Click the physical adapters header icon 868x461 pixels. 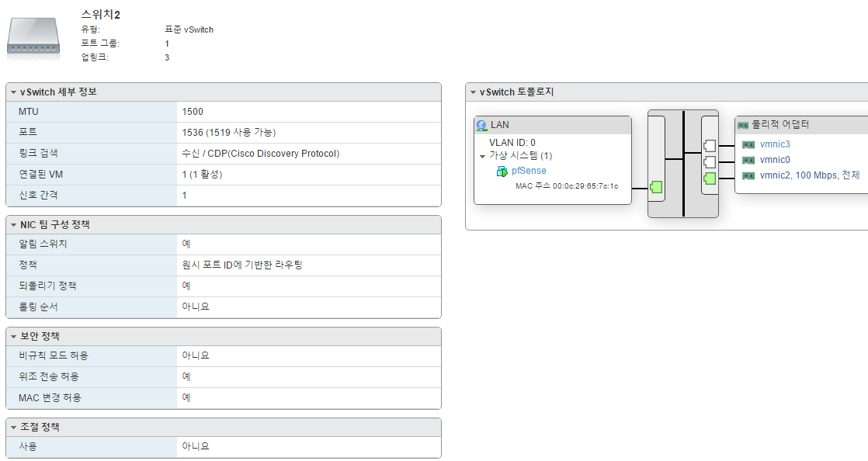click(743, 125)
